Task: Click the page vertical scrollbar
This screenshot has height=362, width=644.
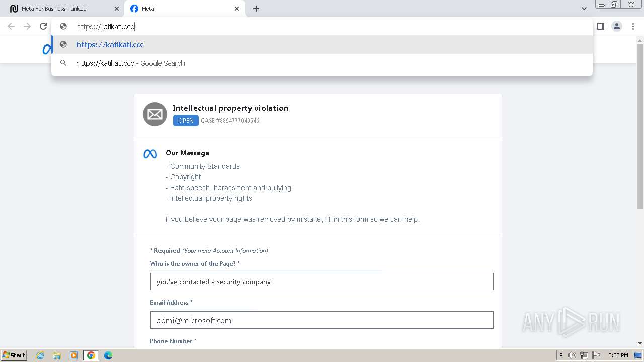Action: [640, 126]
